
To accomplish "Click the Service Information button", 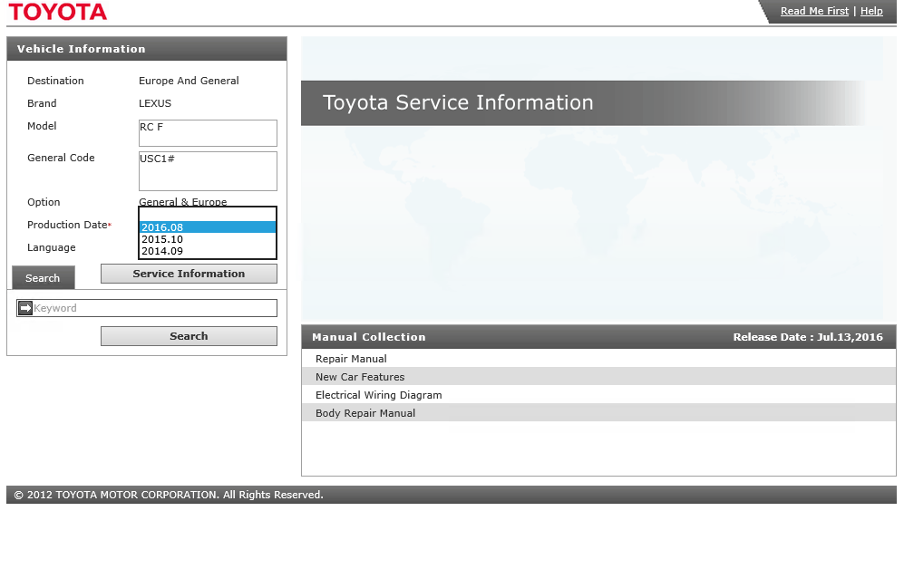I will (x=189, y=274).
